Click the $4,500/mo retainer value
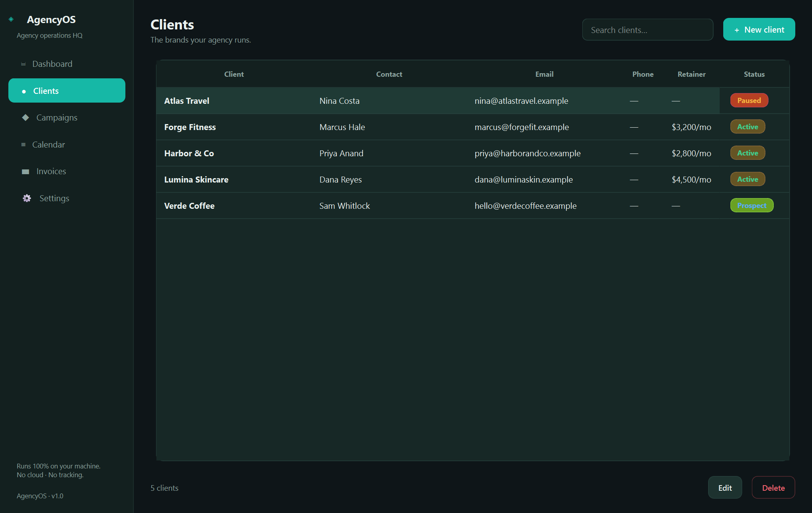812x513 pixels. coord(691,180)
